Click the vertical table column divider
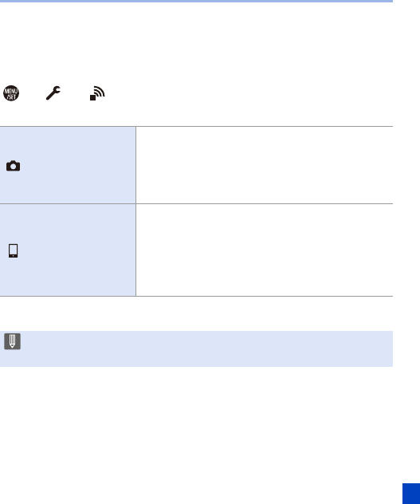Image resolution: width=420 pixels, height=504 pixels. (136, 211)
